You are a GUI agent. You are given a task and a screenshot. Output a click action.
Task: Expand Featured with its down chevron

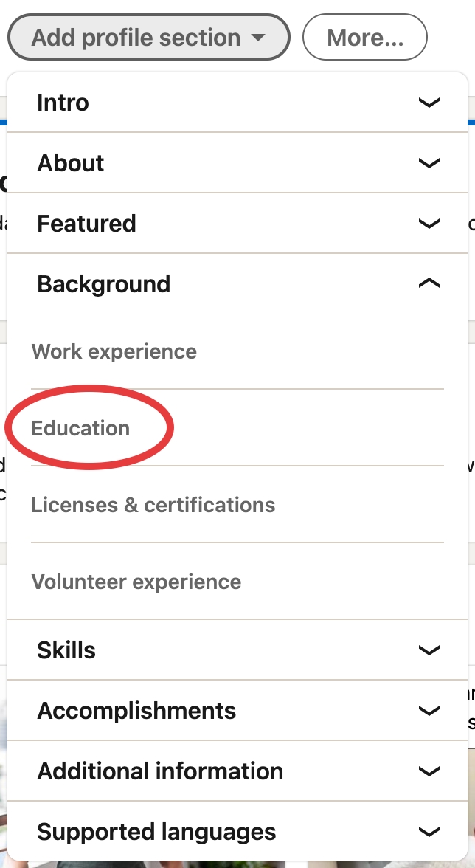coord(429,224)
